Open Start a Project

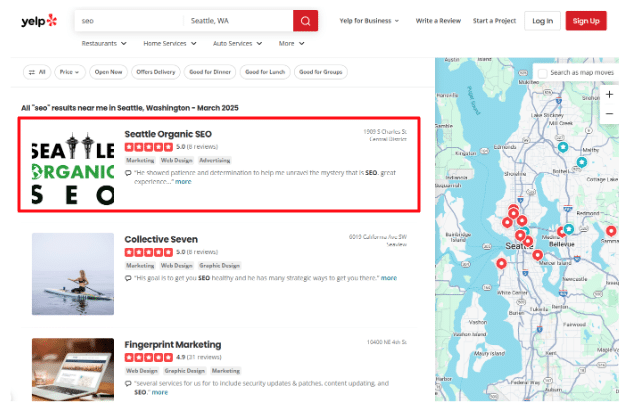click(x=494, y=21)
